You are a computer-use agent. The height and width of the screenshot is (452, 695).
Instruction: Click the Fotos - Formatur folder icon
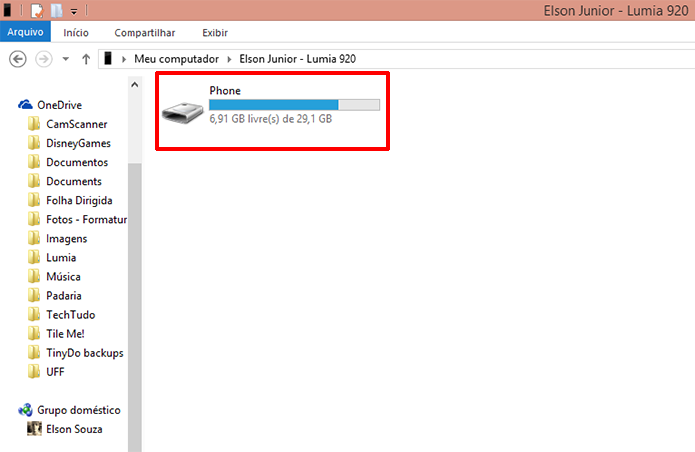point(34,219)
